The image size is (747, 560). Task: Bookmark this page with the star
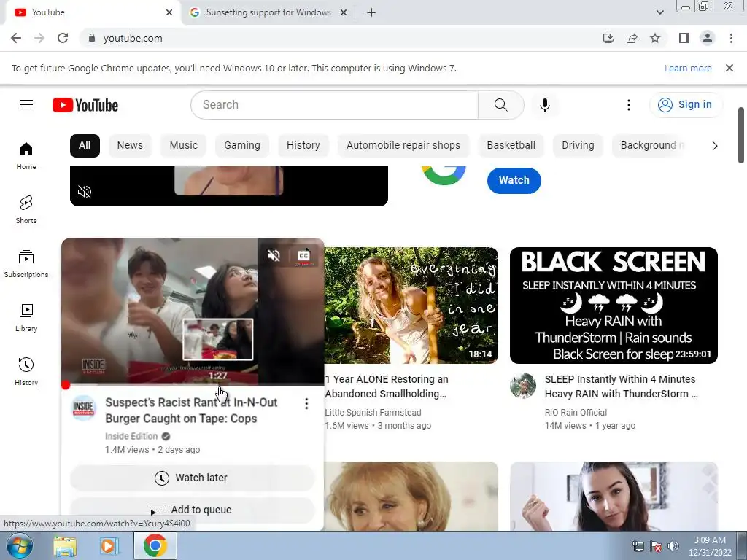tap(655, 38)
